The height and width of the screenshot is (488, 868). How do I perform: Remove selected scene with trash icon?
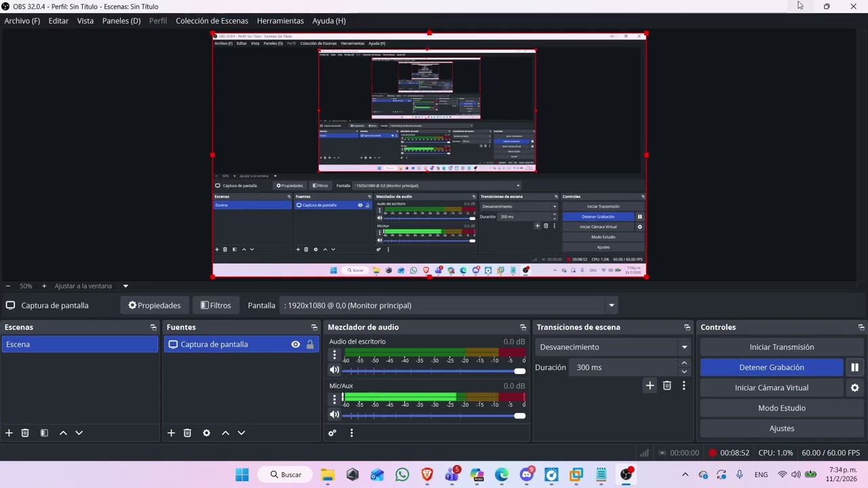pos(25,433)
